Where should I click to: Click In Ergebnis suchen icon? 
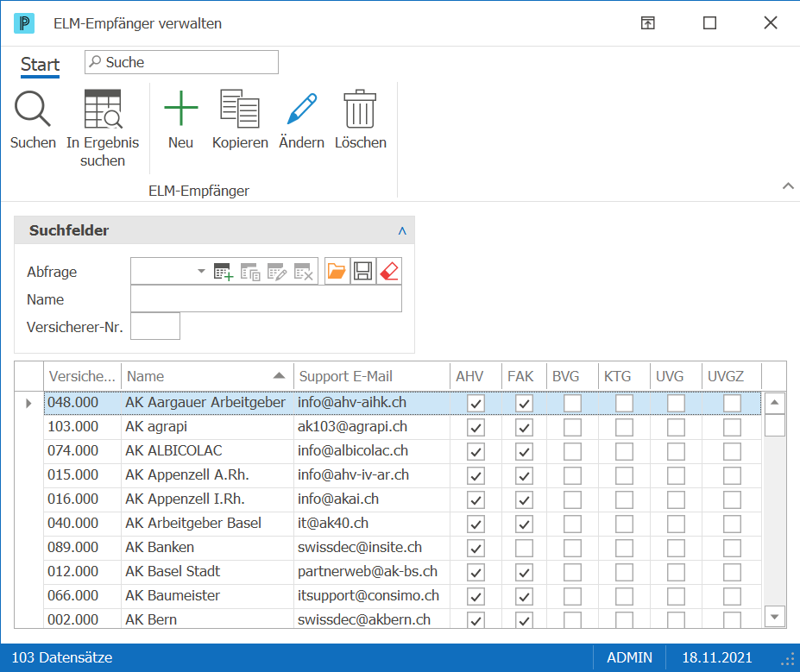[x=103, y=109]
